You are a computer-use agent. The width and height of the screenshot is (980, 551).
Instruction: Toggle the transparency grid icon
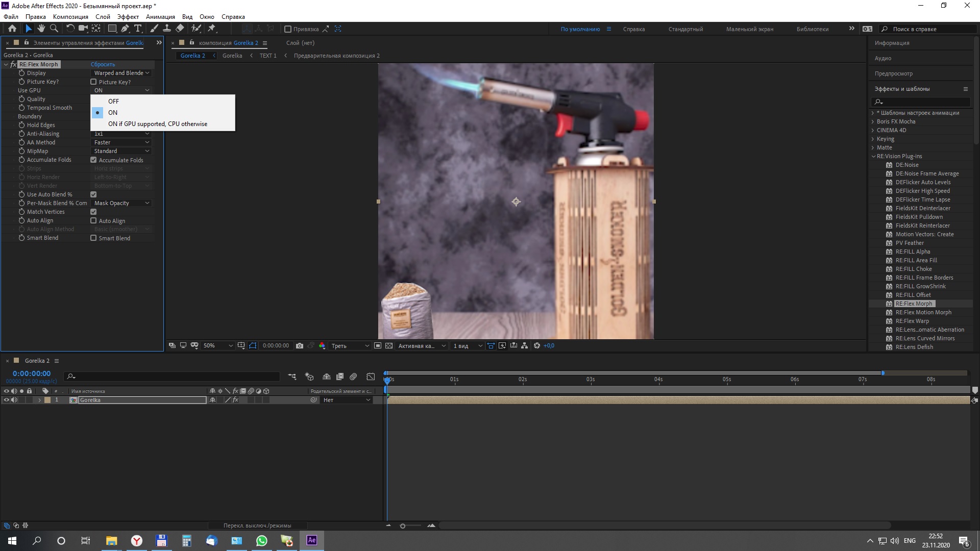coord(389,345)
